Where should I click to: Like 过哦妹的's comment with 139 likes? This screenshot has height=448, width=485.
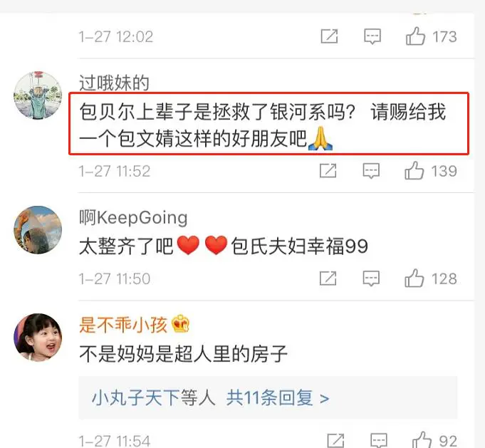pyautogui.click(x=414, y=170)
